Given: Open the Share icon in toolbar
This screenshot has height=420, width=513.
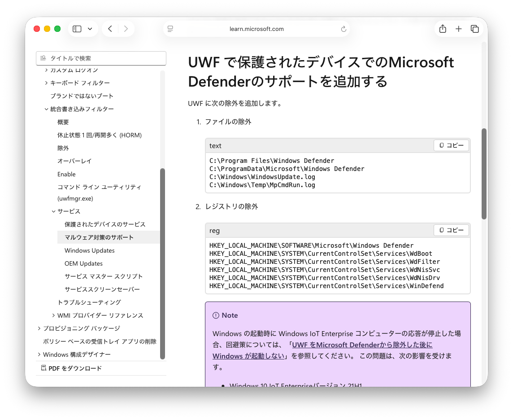Looking at the screenshot, I should coord(443,29).
